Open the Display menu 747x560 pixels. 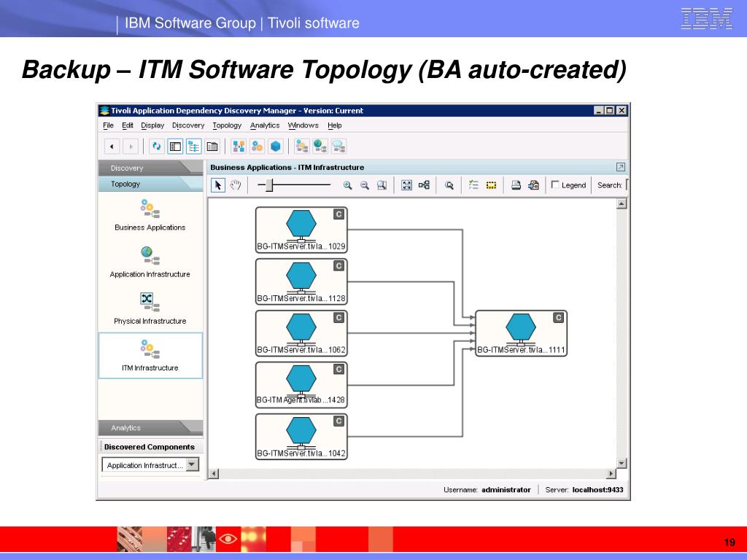click(152, 125)
